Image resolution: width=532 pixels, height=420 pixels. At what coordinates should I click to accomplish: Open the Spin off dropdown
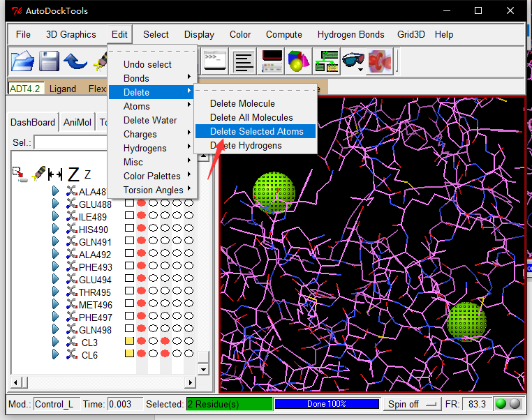coord(412,404)
